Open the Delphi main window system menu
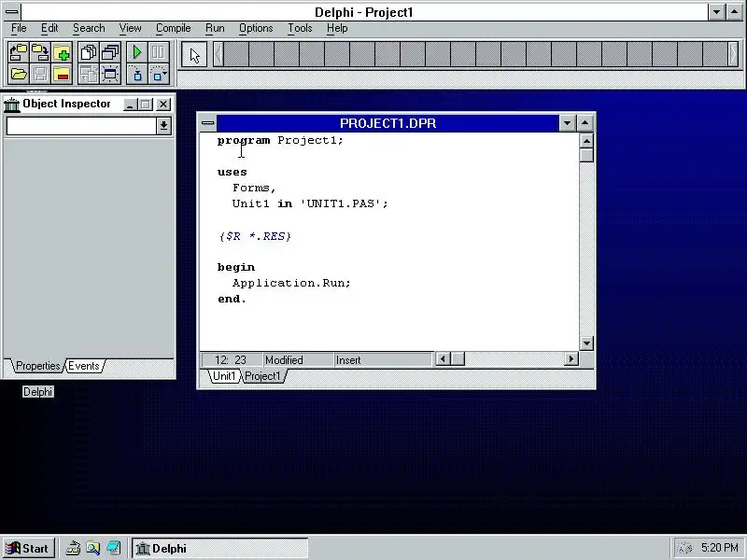The image size is (747, 560). [x=12, y=12]
